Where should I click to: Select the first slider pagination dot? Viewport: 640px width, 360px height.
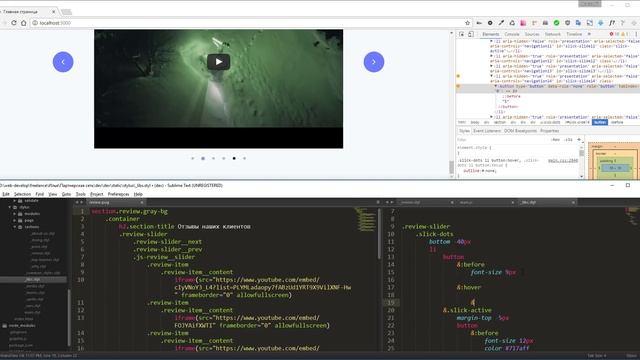click(x=193, y=158)
